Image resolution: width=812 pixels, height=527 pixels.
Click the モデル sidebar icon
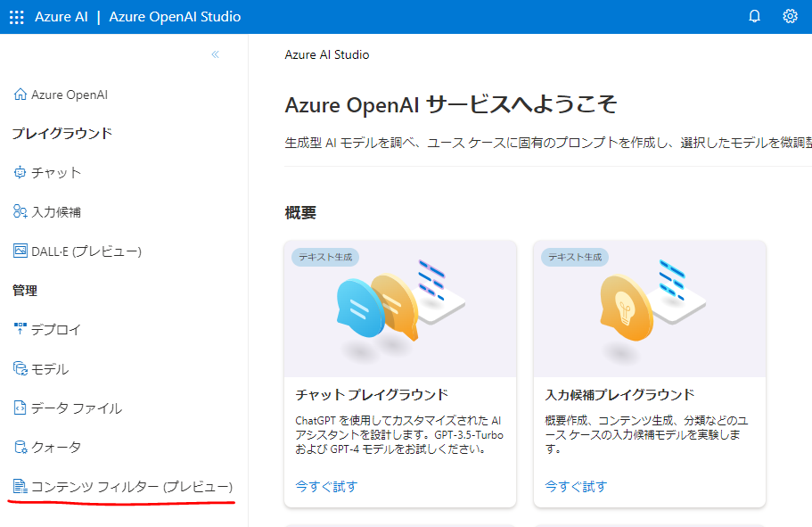pyautogui.click(x=21, y=368)
